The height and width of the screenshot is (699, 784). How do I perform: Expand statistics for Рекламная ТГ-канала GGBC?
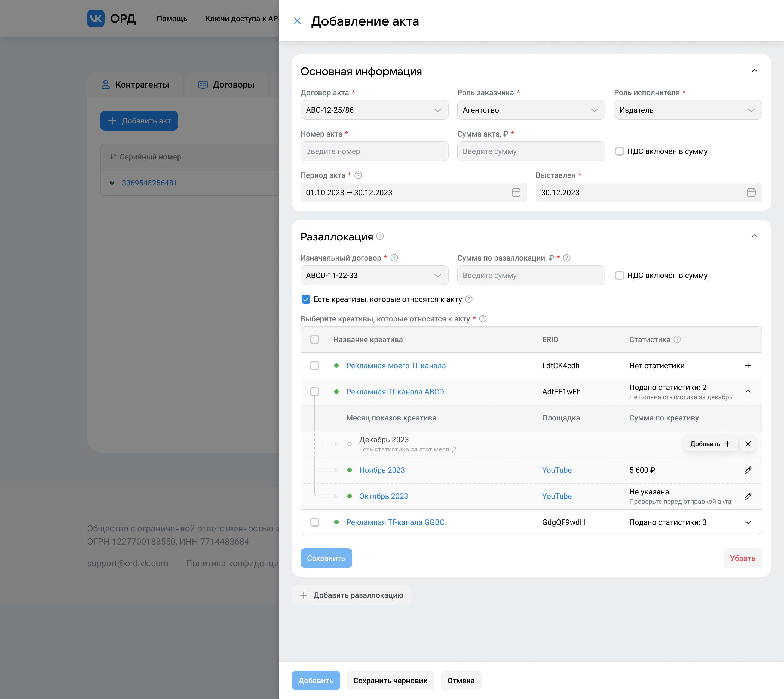748,522
